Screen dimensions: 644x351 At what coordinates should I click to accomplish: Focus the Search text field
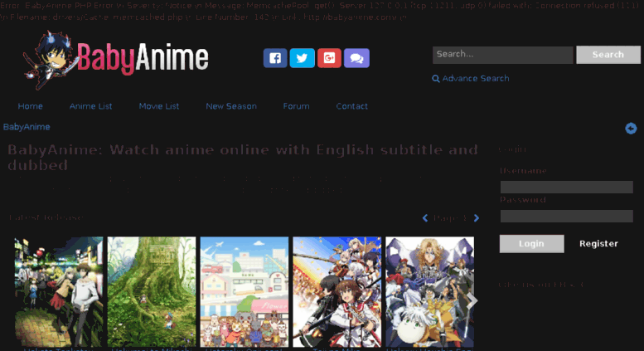503,55
